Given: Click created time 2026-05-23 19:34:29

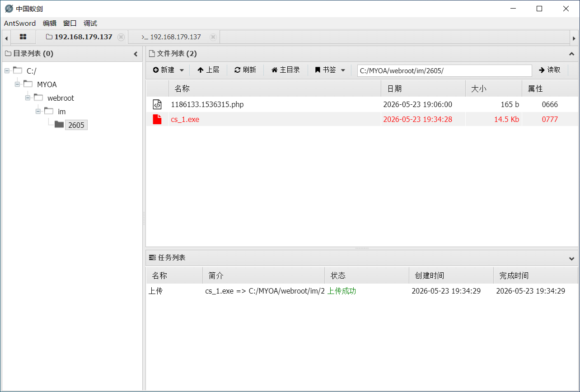Looking at the screenshot, I should click(446, 291).
